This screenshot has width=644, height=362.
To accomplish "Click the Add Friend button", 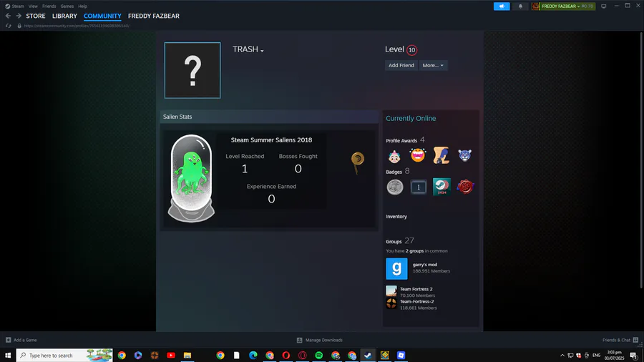I will [x=401, y=65].
